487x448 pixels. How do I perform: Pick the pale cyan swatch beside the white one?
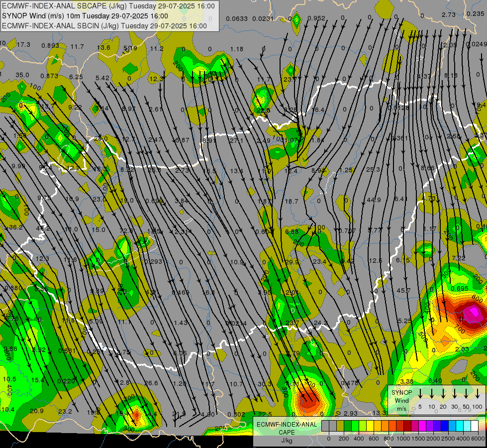click(467, 426)
